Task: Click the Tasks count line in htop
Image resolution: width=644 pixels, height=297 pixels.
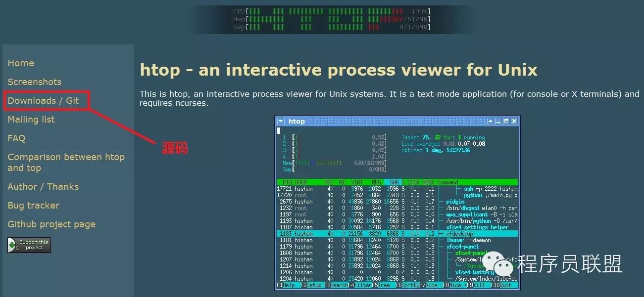Action: (443, 137)
